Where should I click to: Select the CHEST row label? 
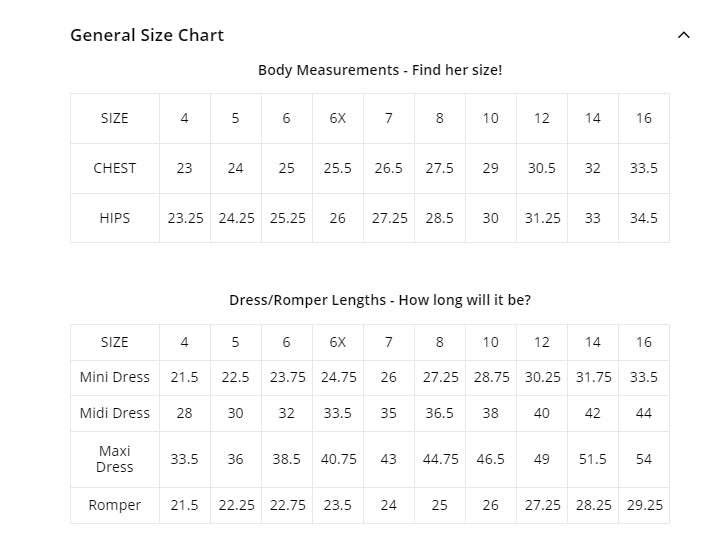115,168
